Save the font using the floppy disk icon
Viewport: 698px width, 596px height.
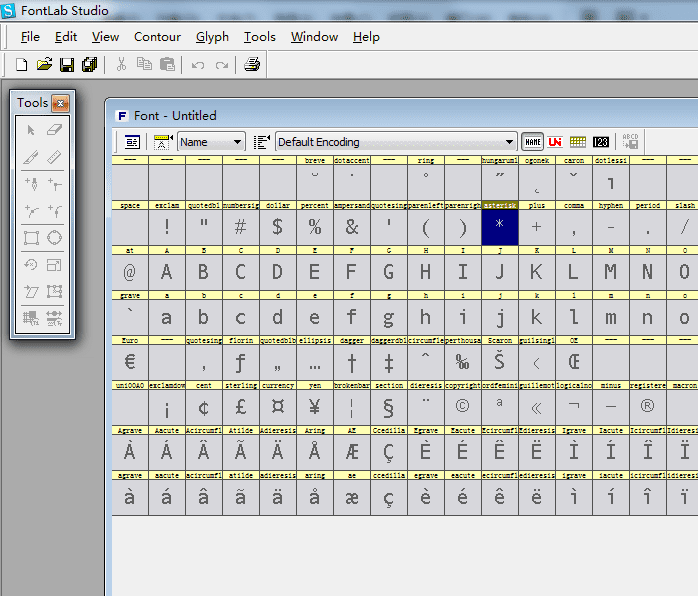67,64
